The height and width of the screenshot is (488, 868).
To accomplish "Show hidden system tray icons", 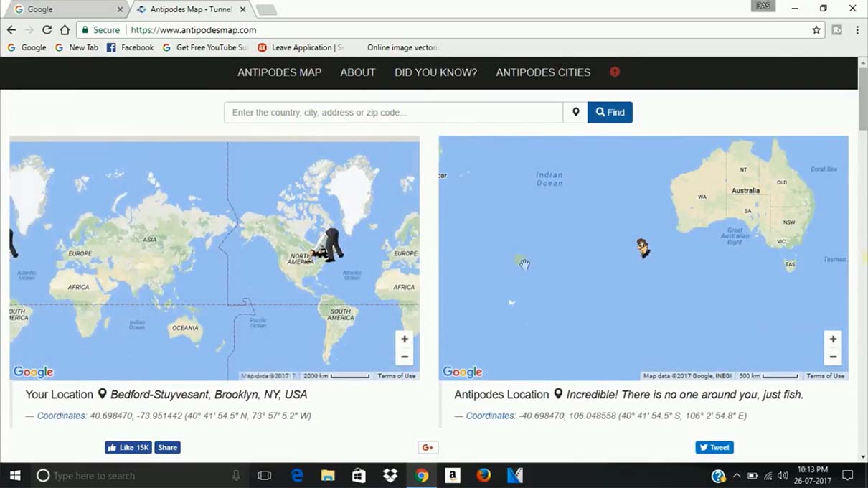I will tap(737, 476).
